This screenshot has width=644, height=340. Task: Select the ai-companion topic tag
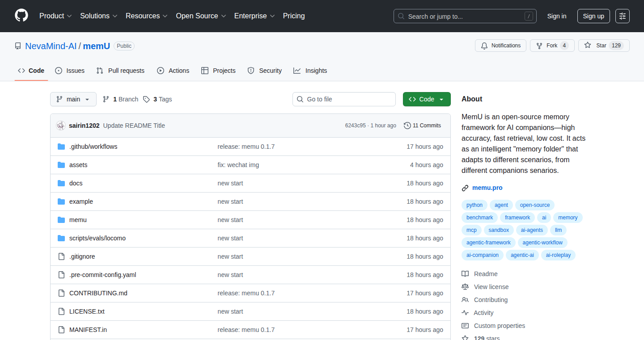tap(483, 255)
